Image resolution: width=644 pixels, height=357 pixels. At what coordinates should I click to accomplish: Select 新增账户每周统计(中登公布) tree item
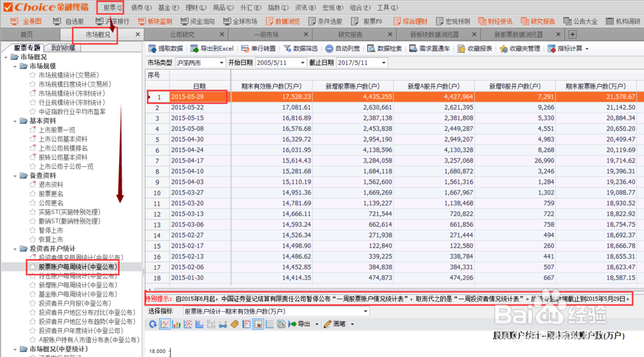click(x=78, y=285)
